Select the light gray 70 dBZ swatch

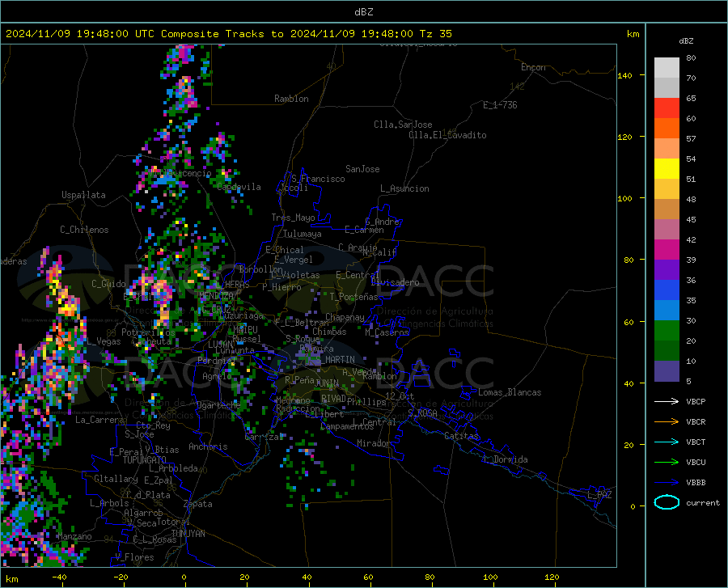(667, 68)
